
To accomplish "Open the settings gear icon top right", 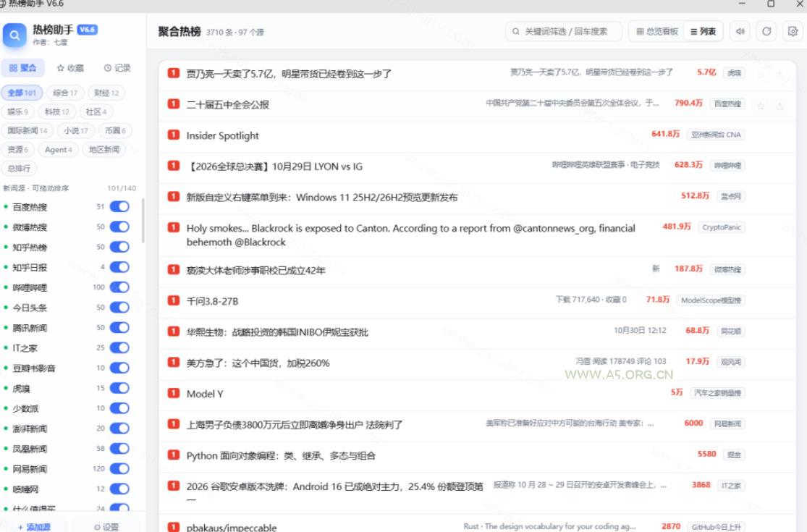I will click(793, 31).
